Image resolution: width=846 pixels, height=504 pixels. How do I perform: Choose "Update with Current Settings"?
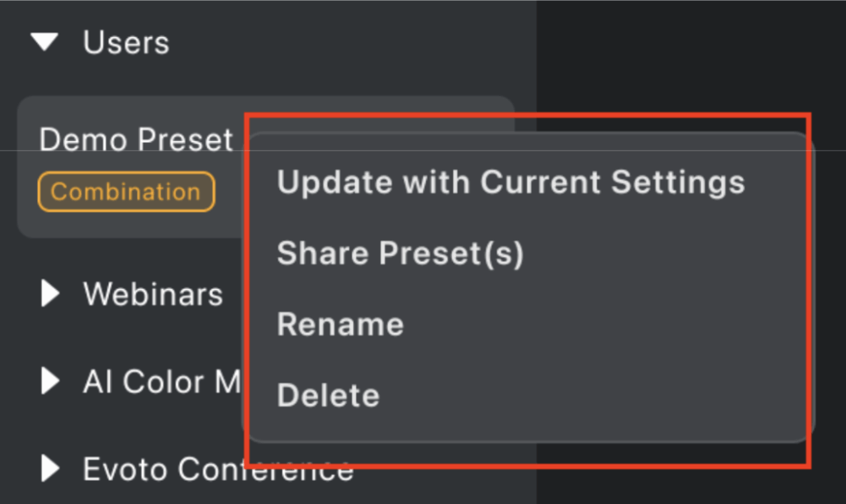click(x=511, y=183)
